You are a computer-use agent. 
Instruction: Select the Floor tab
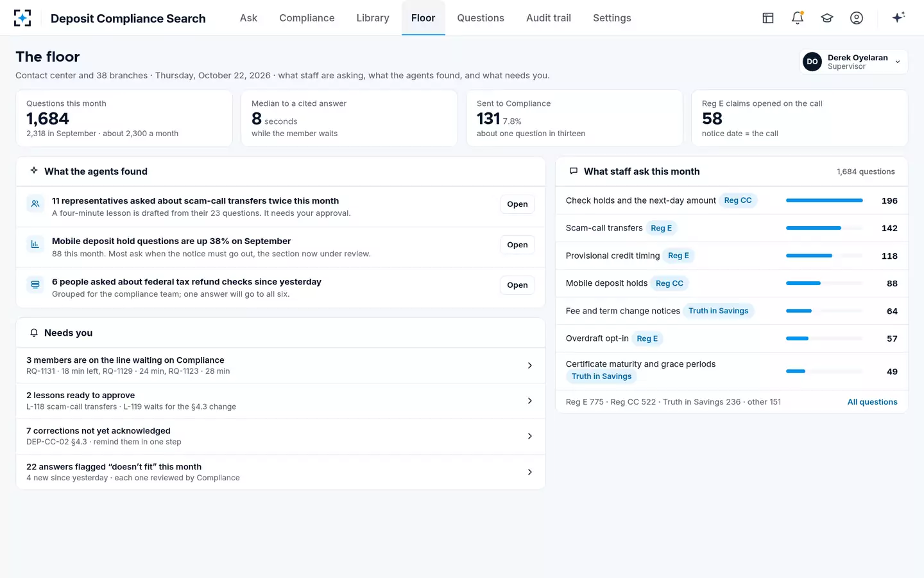click(424, 18)
